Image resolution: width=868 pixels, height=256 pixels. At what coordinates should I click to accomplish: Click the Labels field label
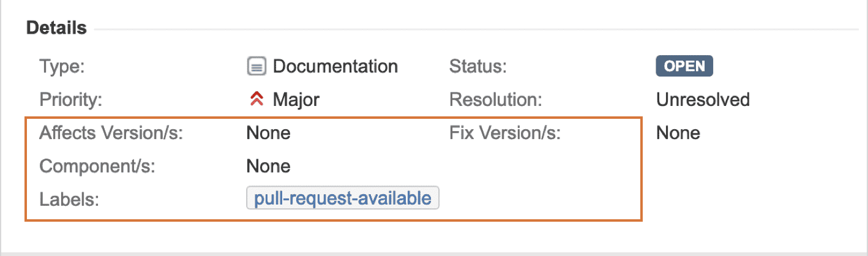pos(69,199)
